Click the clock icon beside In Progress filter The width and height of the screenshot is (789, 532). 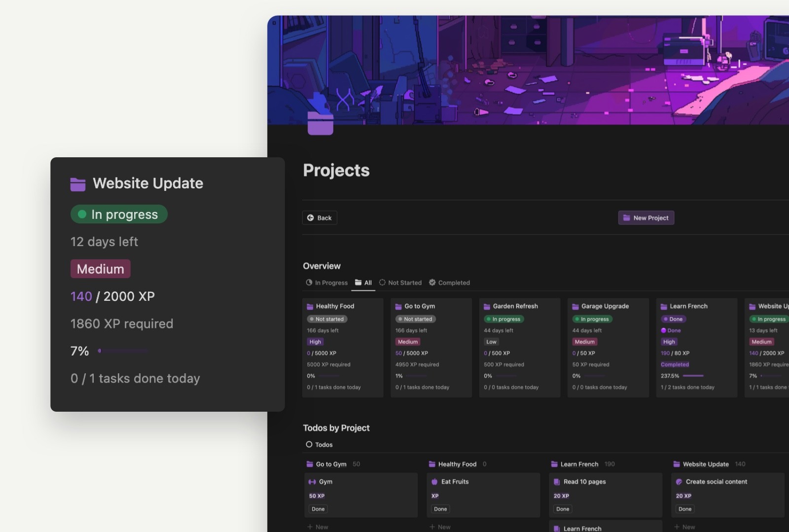click(x=308, y=283)
